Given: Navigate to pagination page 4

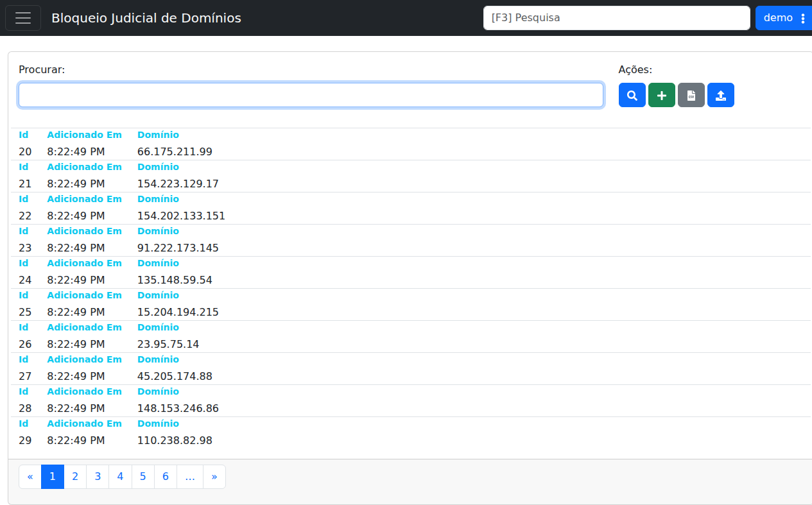Looking at the screenshot, I should pyautogui.click(x=120, y=477).
